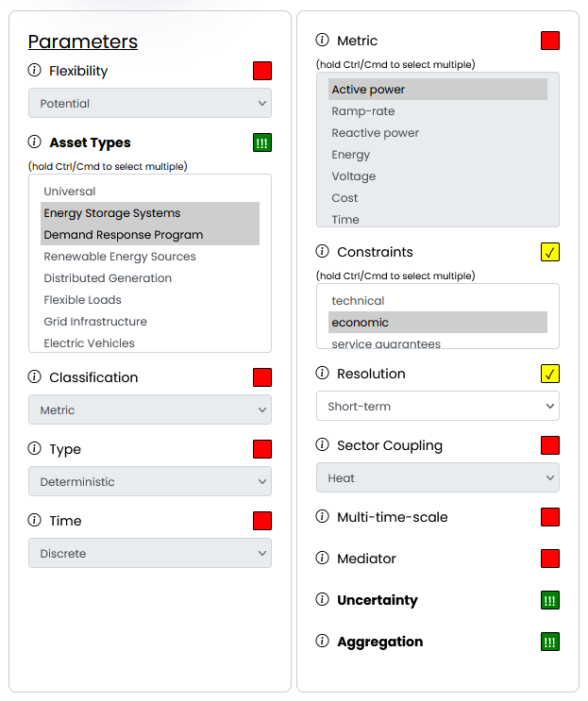Click the info icon beside Asset Types
The image size is (588, 701).
pyautogui.click(x=35, y=142)
